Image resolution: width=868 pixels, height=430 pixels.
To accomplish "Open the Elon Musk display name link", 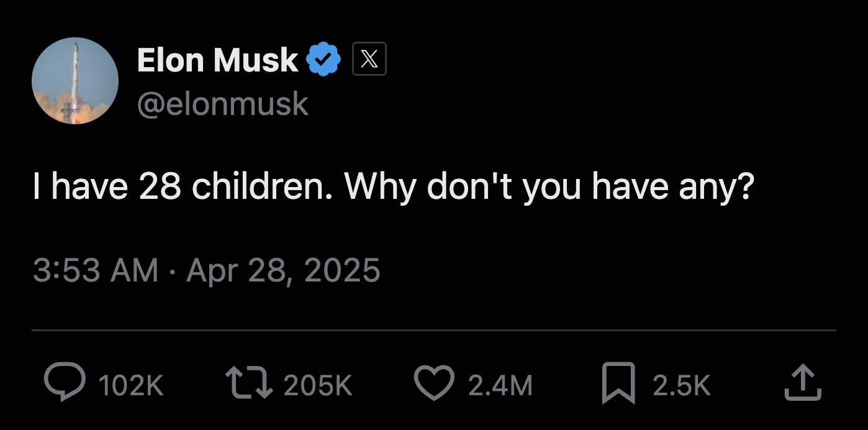I will (x=217, y=60).
